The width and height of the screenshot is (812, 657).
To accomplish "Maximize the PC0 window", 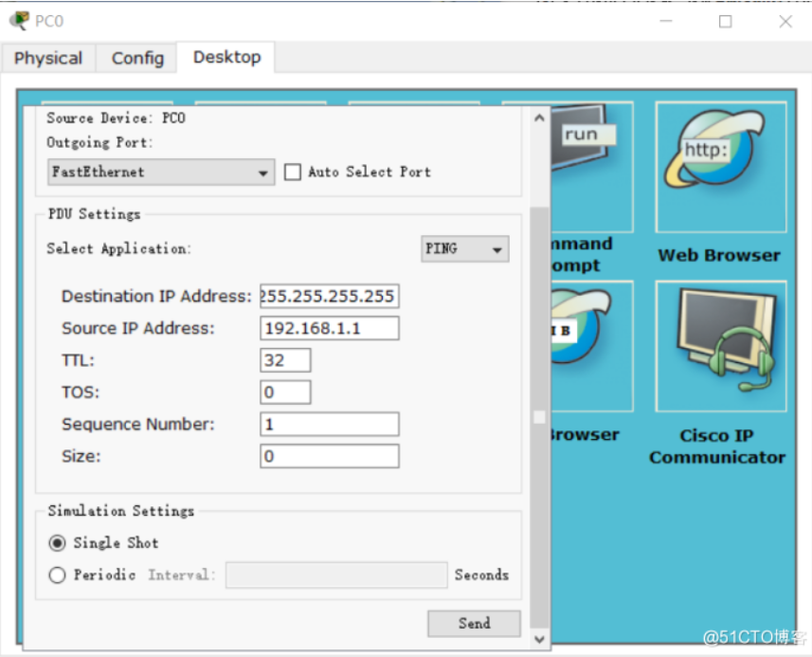I will pos(726,21).
